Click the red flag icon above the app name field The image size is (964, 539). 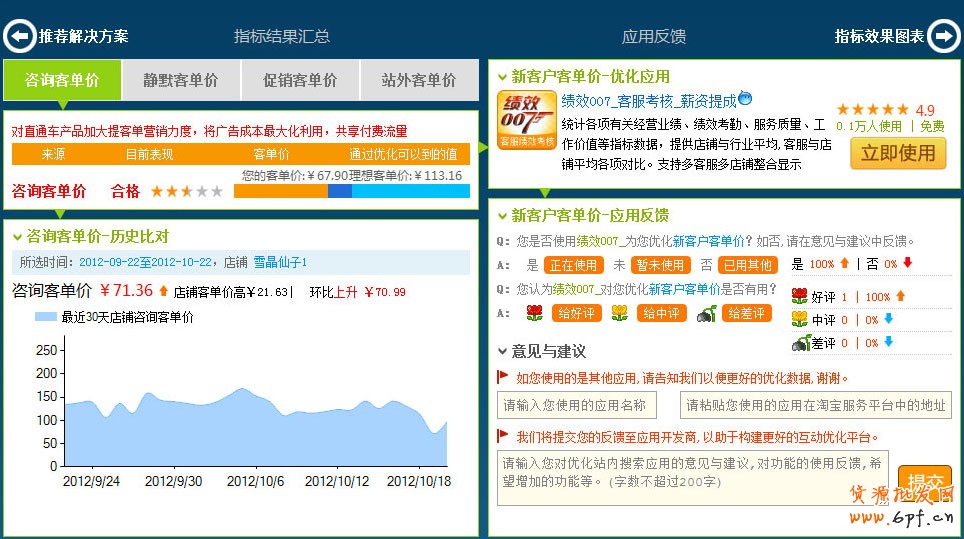(x=503, y=377)
